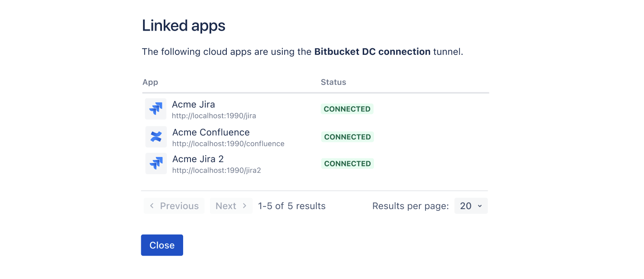
Task: Click the Close button
Action: click(x=162, y=245)
